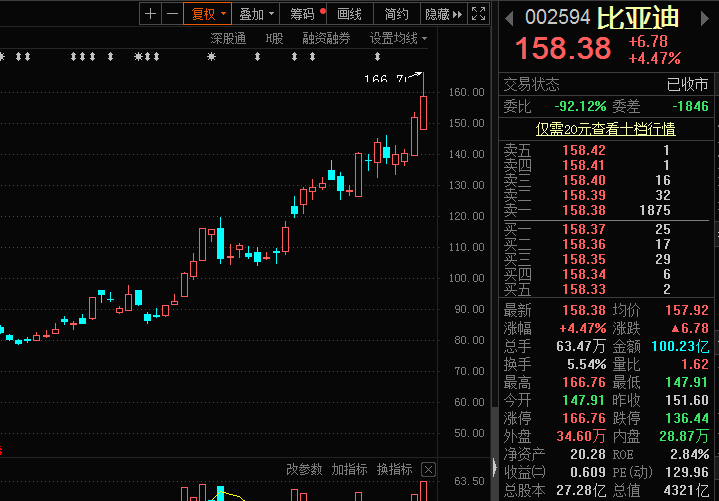Open the 复权 dropdown
The image size is (719, 501).
[209, 14]
